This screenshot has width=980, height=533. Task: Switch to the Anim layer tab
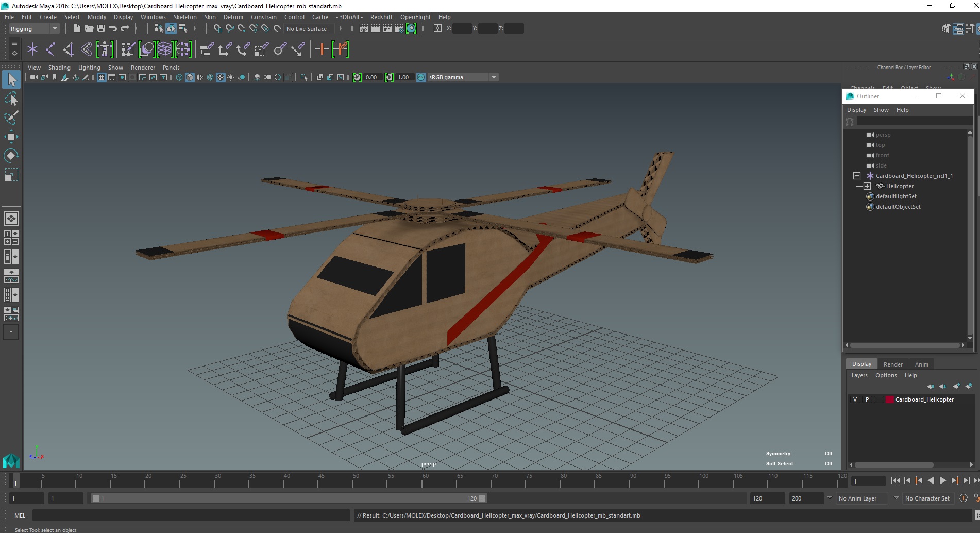click(x=921, y=364)
